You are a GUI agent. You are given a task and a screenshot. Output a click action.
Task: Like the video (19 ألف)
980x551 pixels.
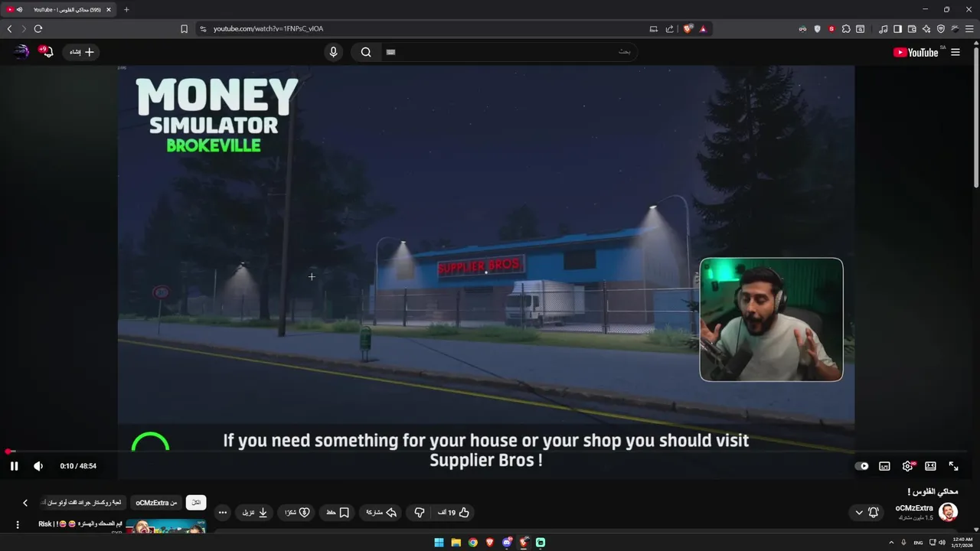(x=454, y=513)
